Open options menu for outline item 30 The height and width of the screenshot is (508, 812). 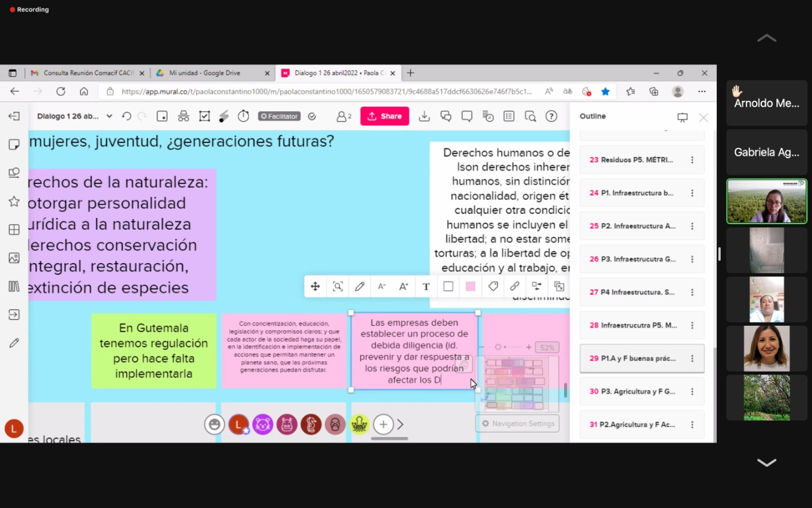point(692,391)
